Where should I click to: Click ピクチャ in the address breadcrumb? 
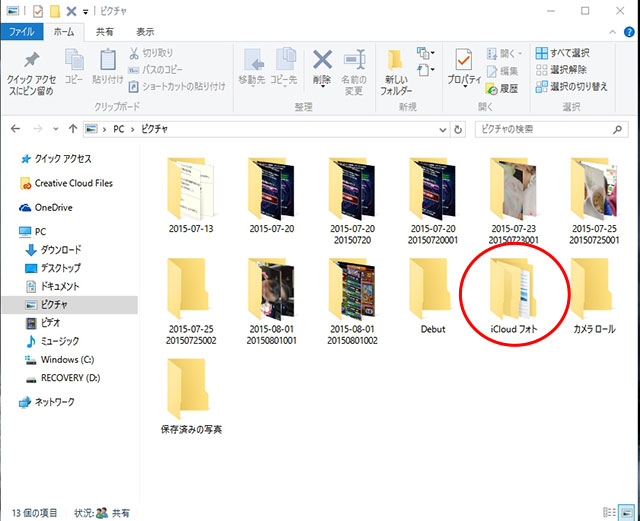click(x=154, y=129)
